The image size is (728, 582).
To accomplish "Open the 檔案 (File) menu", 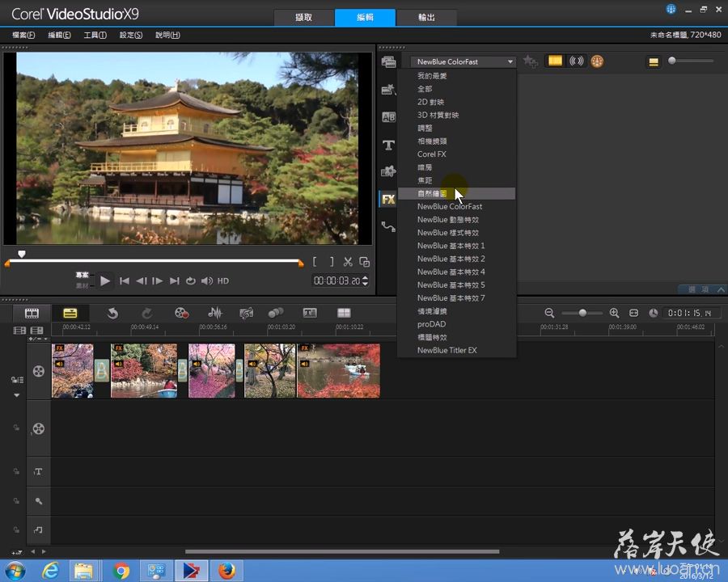I will tap(23, 35).
